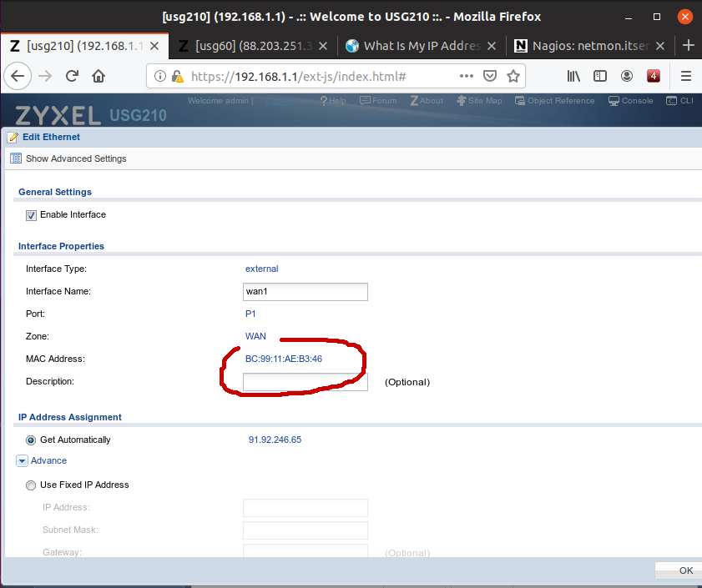Open Object Reference
This screenshot has height=588, width=702.
[x=555, y=101]
